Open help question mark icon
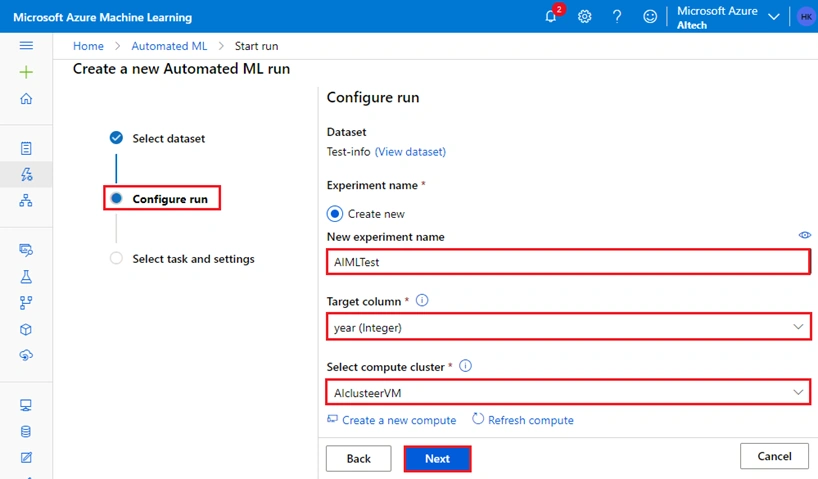 coord(617,17)
